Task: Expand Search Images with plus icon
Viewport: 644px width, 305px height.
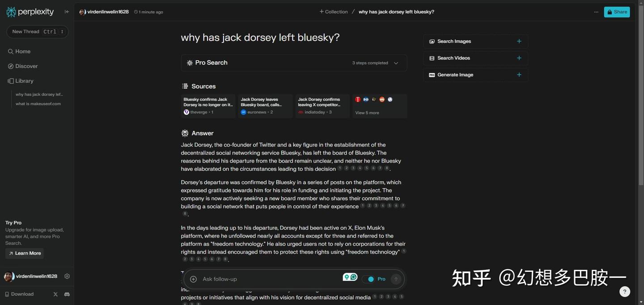Action: click(x=519, y=42)
